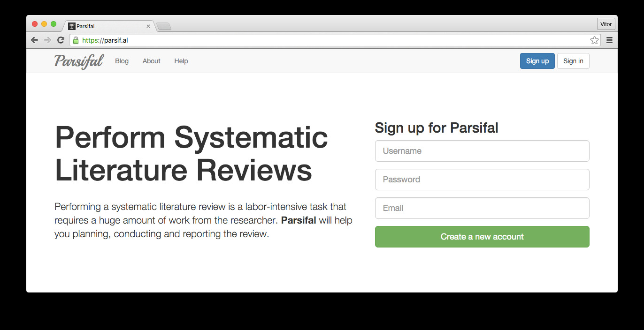Screen dimensions: 644x330
Task: Click the browser forward arrow
Action: tap(47, 40)
